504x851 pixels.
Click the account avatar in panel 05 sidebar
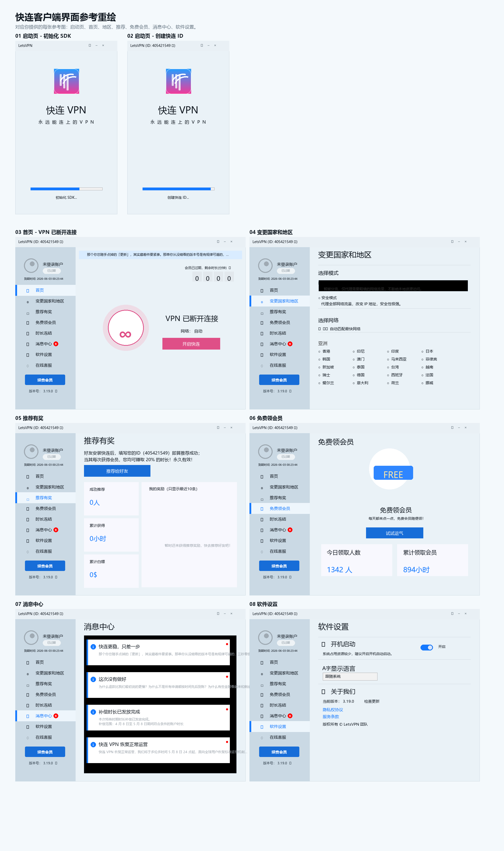pos(31,451)
